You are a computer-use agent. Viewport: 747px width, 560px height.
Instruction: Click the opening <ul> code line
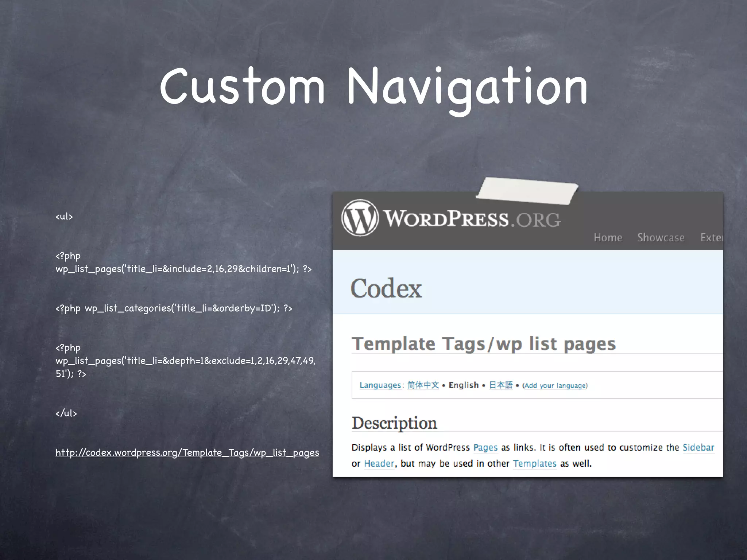pyautogui.click(x=64, y=217)
